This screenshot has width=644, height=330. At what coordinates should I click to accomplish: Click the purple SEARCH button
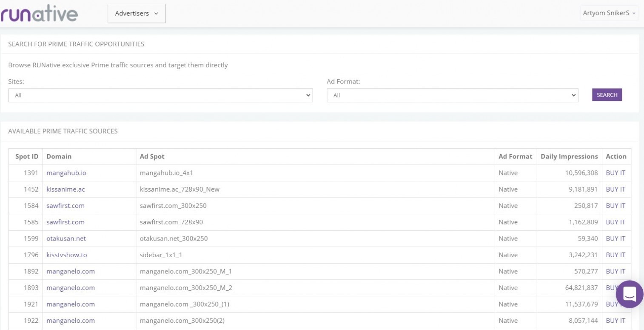point(607,95)
